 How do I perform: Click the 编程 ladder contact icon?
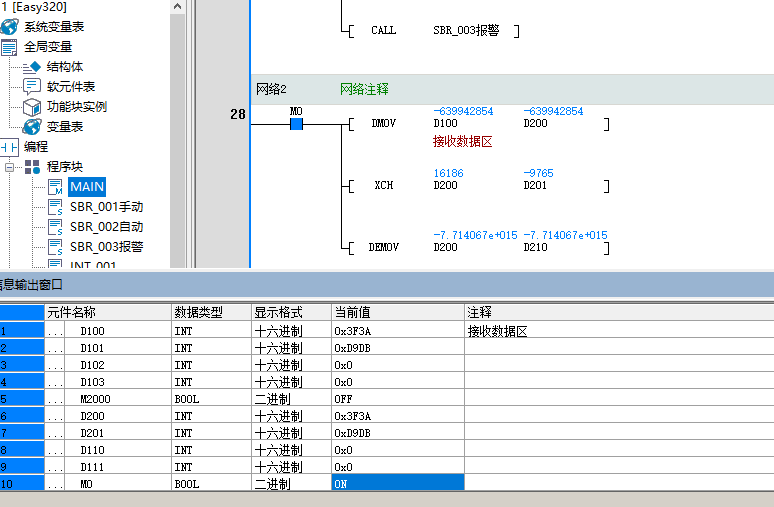[10, 147]
